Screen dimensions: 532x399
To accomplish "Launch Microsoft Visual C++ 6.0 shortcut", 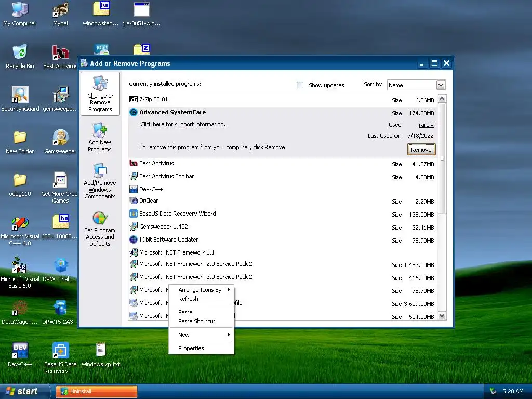I will [x=20, y=231].
